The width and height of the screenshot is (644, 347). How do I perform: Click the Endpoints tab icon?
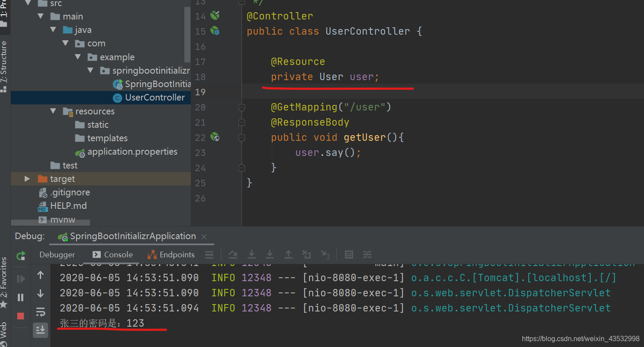(x=152, y=255)
